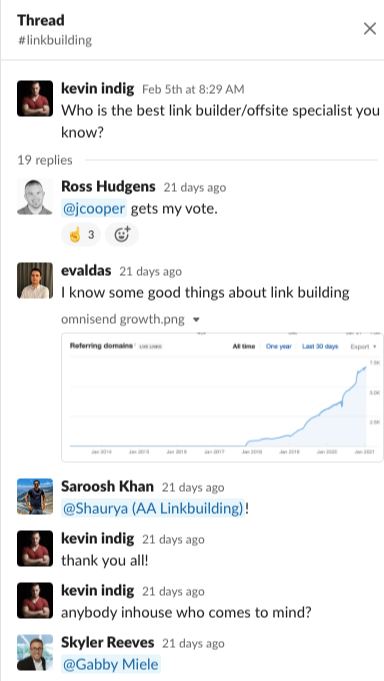
Task: Open the @Shaurya (AA Linkbuilding) mention
Action: pos(153,509)
